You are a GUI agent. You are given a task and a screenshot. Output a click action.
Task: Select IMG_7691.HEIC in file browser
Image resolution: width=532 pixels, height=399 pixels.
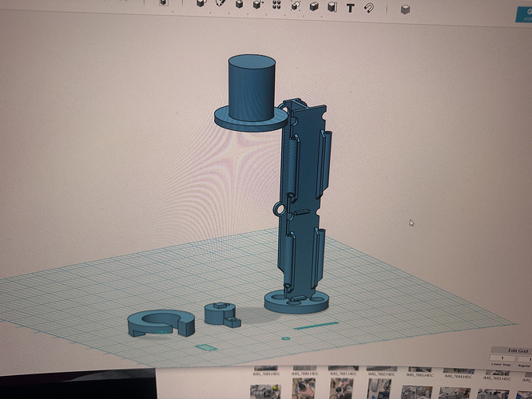pyautogui.click(x=343, y=373)
